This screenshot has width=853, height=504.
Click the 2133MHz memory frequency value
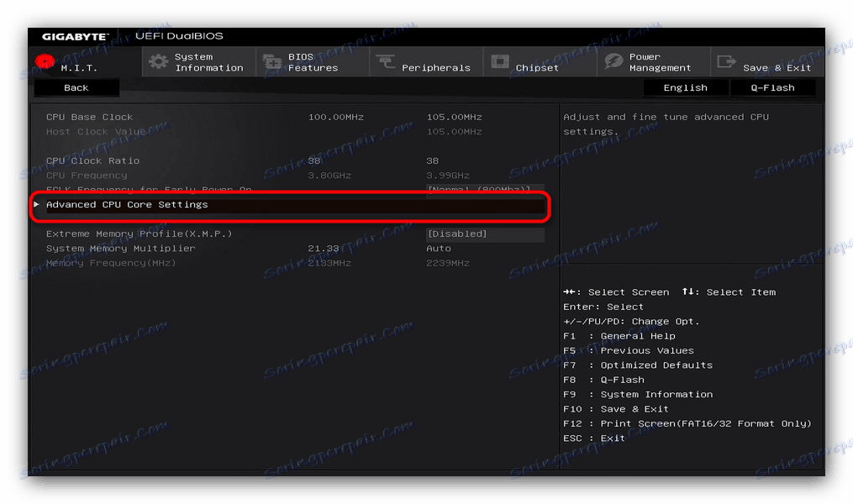pos(329,263)
